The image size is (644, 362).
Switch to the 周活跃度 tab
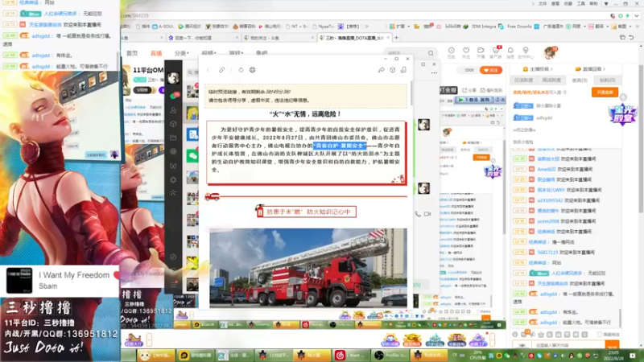click(551, 80)
